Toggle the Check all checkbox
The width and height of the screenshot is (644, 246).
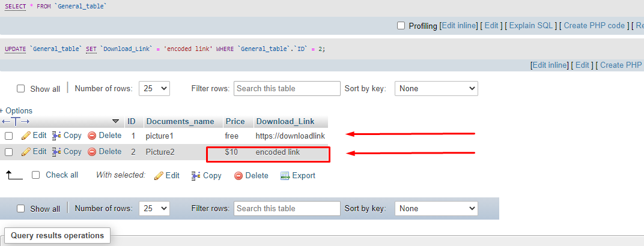(x=36, y=175)
